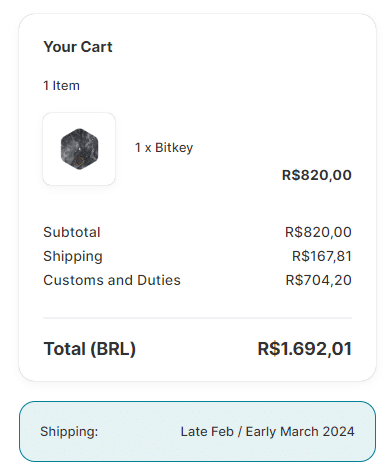Viewport: 388px width, 469px height.
Task: Click the 'Shipping:' label in banner
Action: tap(69, 432)
